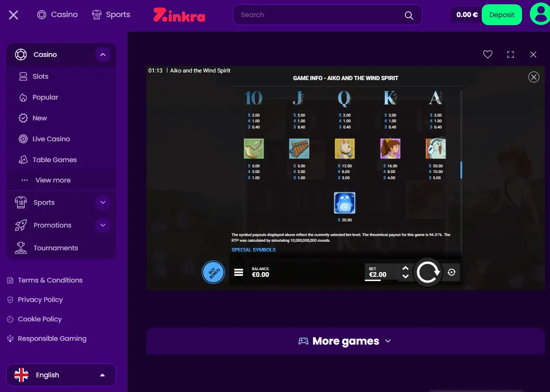Viewport: 550px width, 392px height.
Task: Close the game window with the X icon
Action: 533,55
